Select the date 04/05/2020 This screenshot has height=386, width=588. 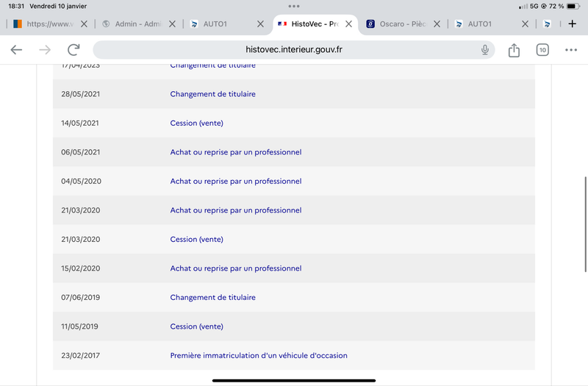click(x=81, y=181)
